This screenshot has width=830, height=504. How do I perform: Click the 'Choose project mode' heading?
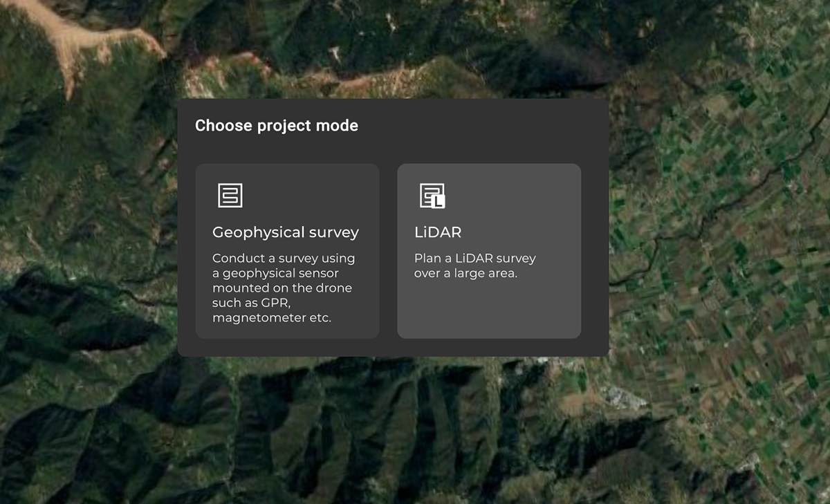pyautogui.click(x=277, y=126)
